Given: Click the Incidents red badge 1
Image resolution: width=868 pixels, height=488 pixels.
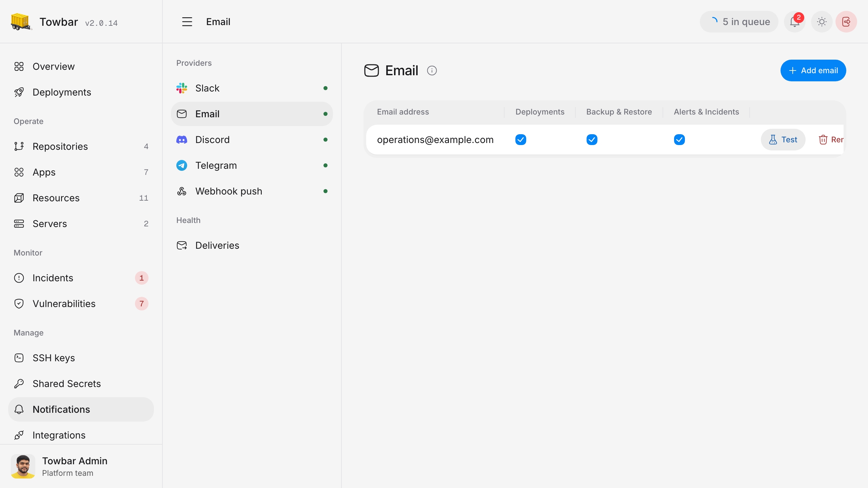Looking at the screenshot, I should [142, 278].
